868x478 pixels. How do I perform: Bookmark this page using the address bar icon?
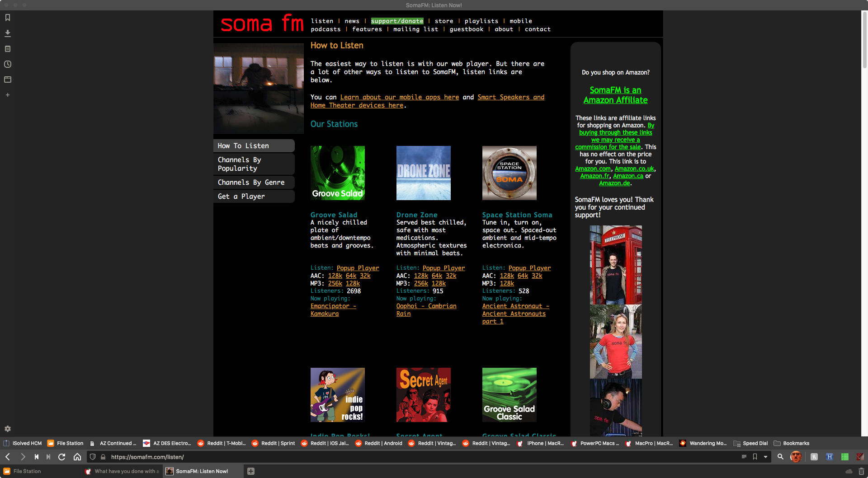point(755,457)
